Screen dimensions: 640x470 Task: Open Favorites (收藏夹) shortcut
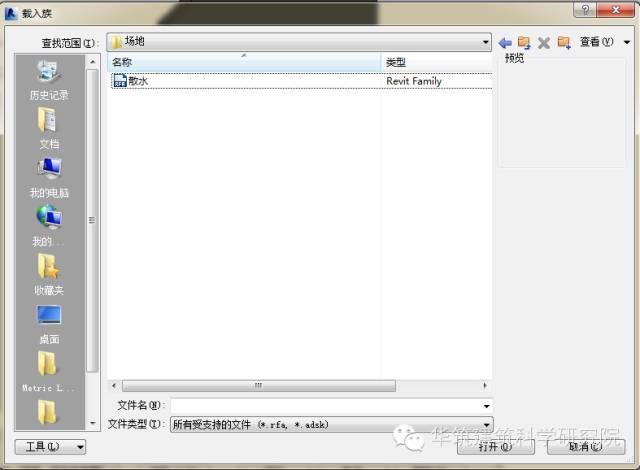coord(48,272)
